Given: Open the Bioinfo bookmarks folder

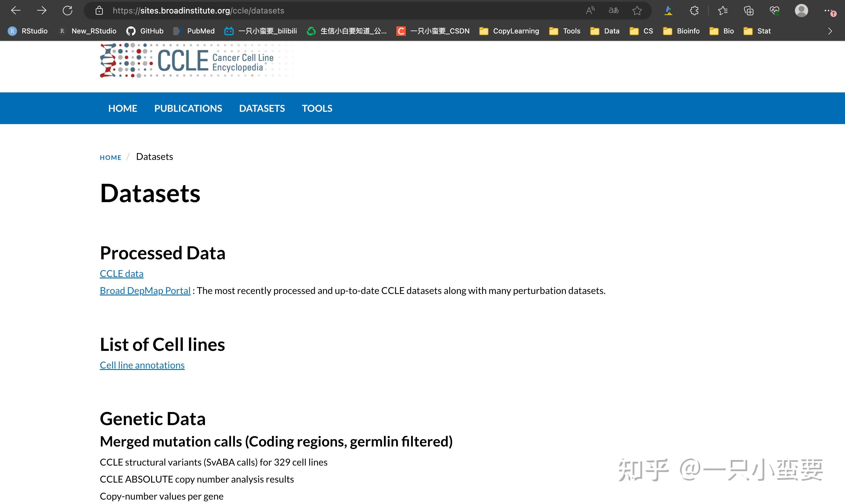Looking at the screenshot, I should (x=688, y=31).
